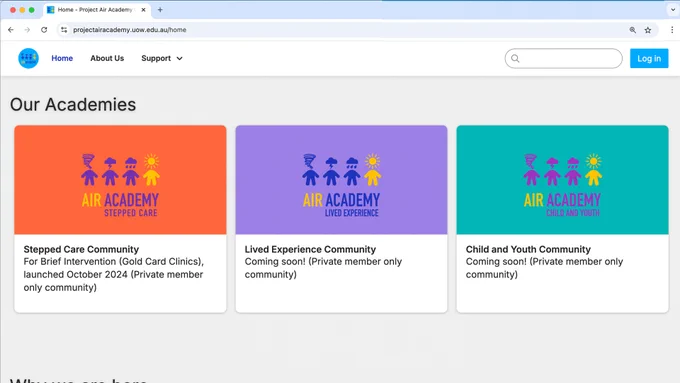The height and width of the screenshot is (383, 680).
Task: Click the yellow macOS minimize button
Action: pos(22,10)
